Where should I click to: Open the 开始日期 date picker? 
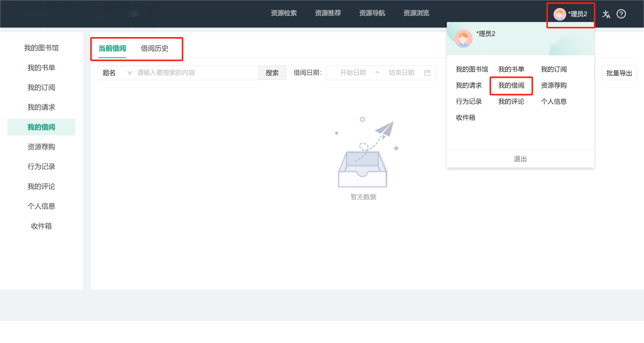[353, 73]
